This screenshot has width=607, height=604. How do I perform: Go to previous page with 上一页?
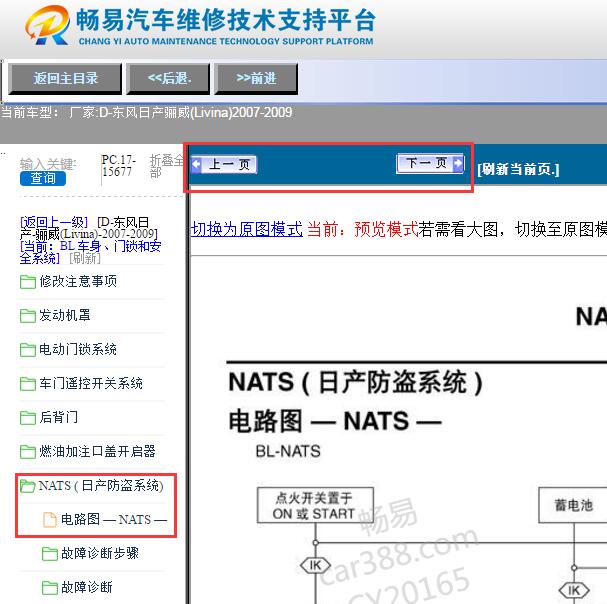click(224, 165)
